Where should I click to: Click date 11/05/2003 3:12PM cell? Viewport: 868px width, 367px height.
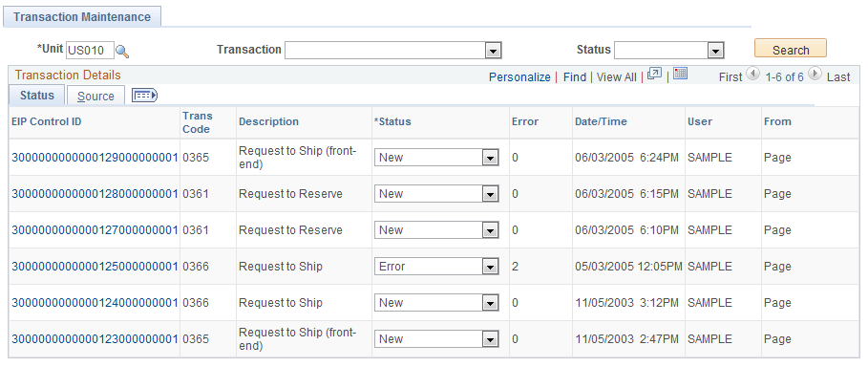(626, 303)
